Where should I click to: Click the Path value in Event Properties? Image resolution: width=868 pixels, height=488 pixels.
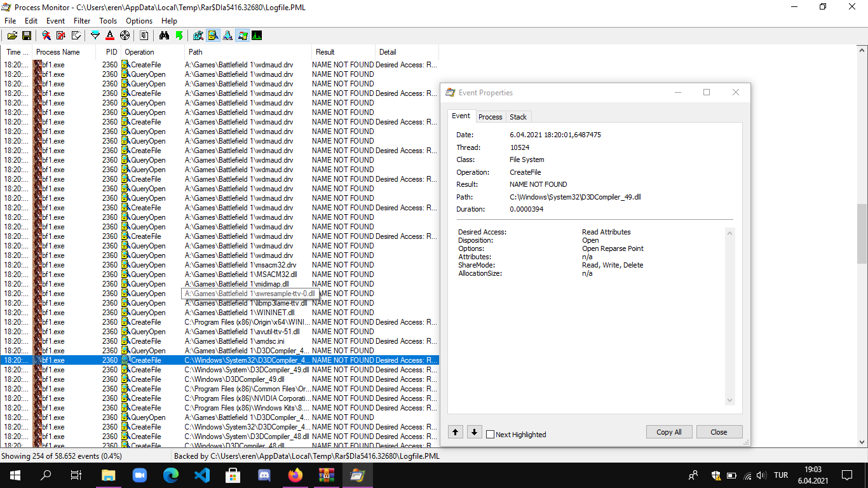click(x=575, y=197)
